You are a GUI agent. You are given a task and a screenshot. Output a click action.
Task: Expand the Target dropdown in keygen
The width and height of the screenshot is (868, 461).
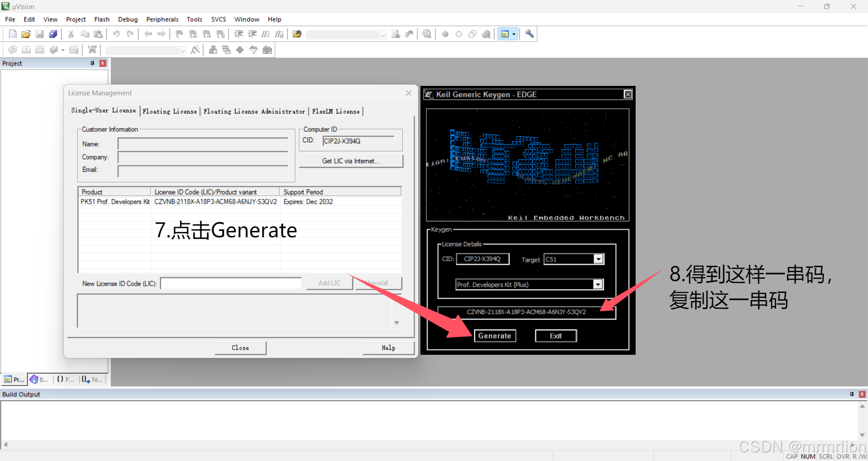598,259
